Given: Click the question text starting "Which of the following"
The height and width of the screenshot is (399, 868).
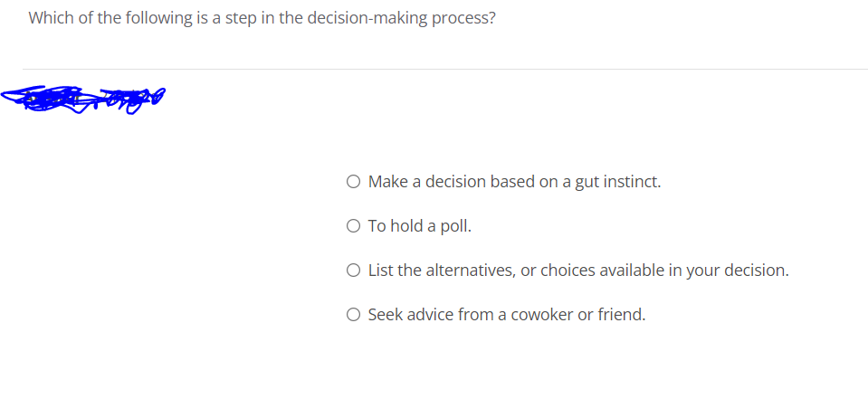Looking at the screenshot, I should pyautogui.click(x=262, y=18).
